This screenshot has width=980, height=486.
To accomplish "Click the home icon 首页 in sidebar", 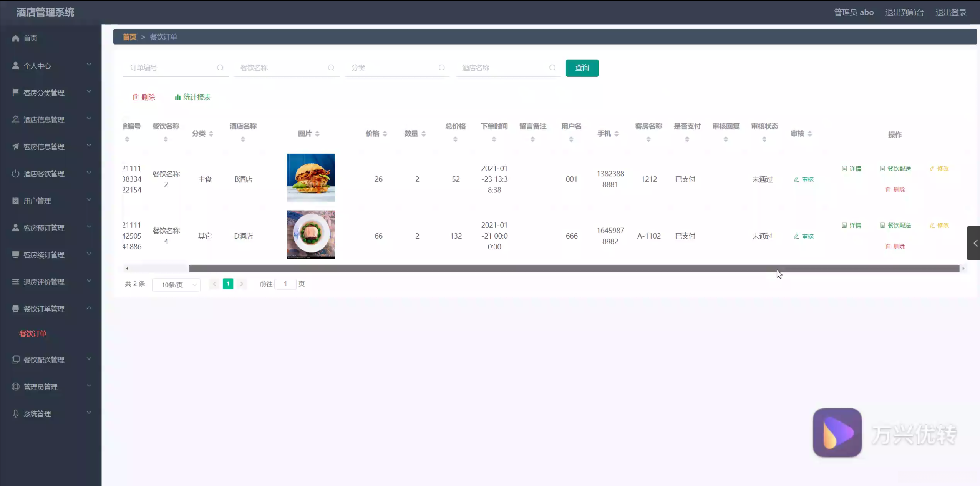I will [15, 38].
